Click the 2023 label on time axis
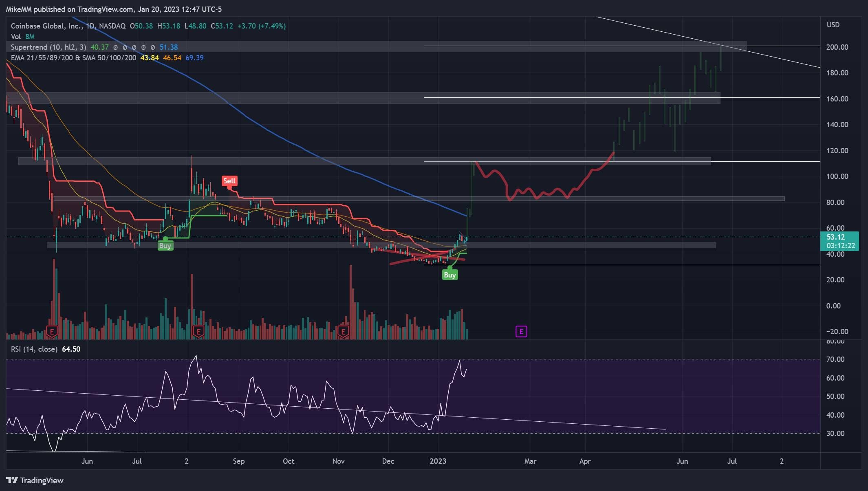 438,461
